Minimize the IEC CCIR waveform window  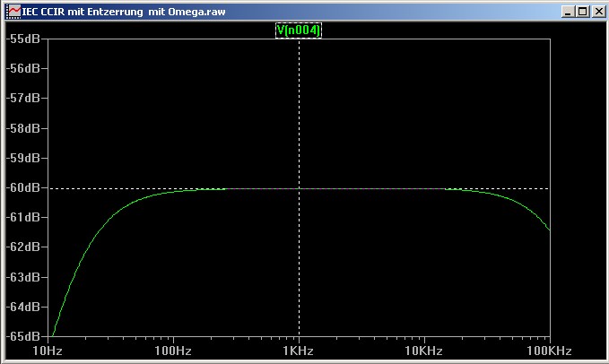coord(568,12)
